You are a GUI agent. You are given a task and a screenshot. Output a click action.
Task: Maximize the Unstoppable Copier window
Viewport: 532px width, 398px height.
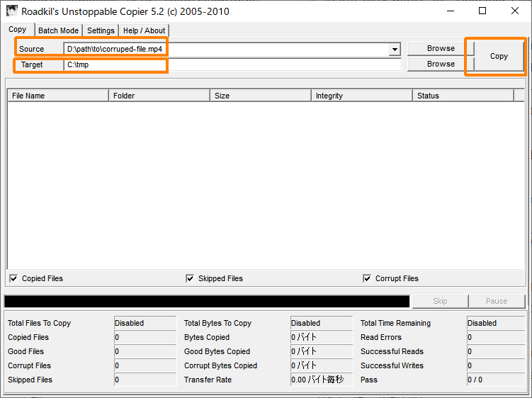tap(482, 11)
